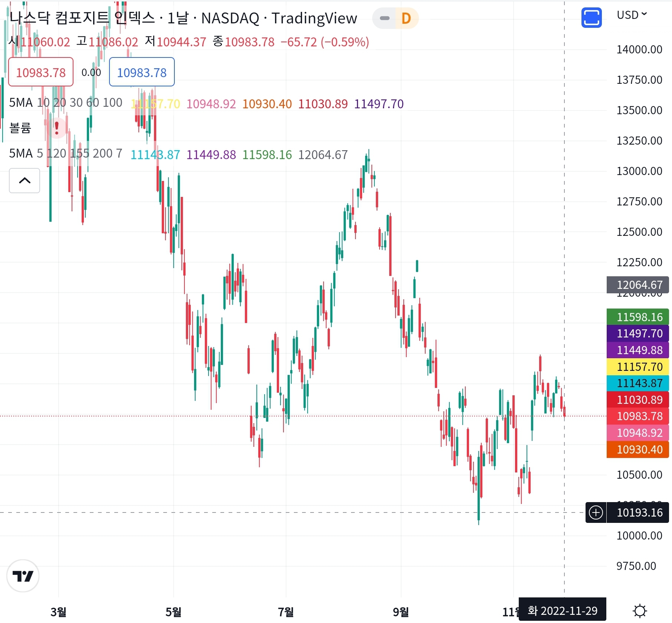Viewport: 672px width, 623px height.
Task: Click the 13000.00 price axis tick
Action: [x=639, y=171]
